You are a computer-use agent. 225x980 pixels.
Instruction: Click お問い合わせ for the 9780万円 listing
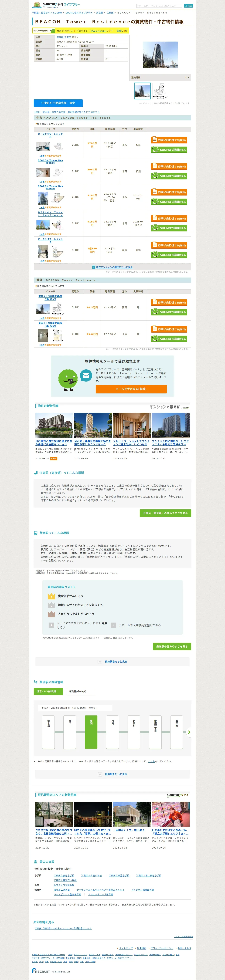tap(169, 140)
